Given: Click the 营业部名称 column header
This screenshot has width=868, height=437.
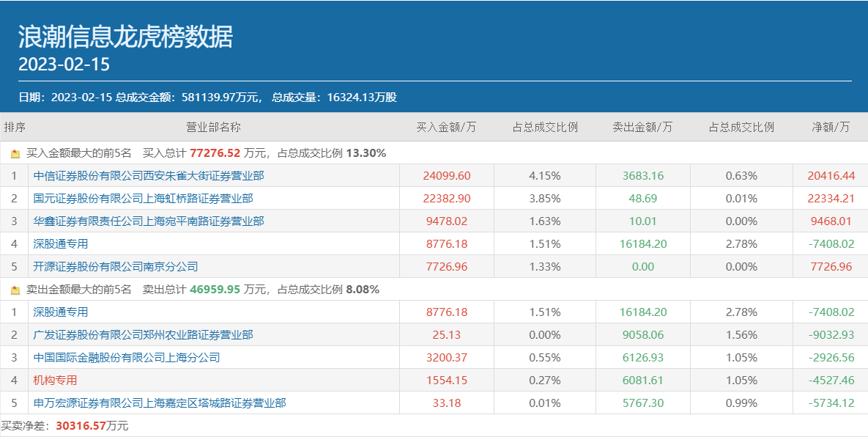Looking at the screenshot, I should coord(213,127).
